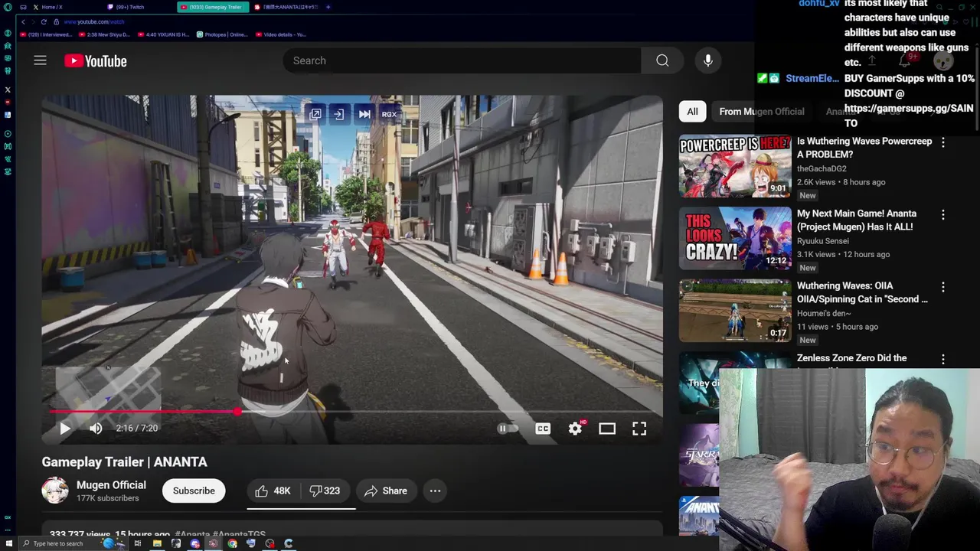Viewport: 980px width, 551px height.
Task: Click the progress bar scrubber dot
Action: point(237,412)
